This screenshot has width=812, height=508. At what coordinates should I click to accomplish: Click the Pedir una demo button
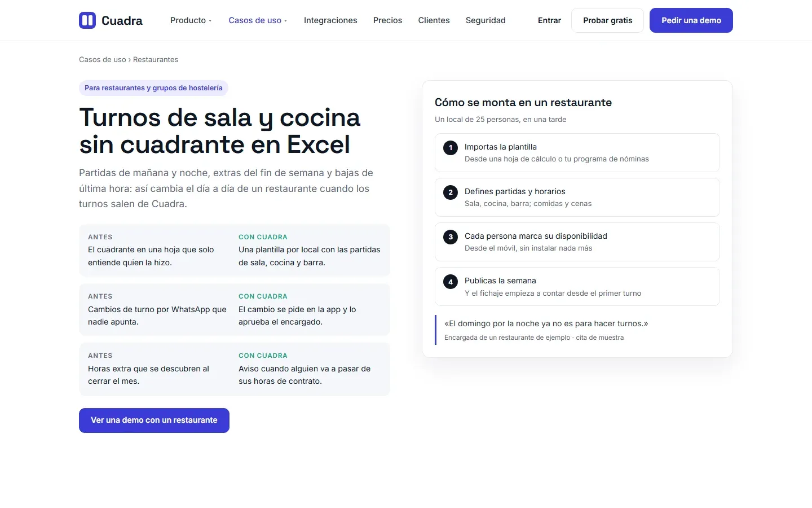click(x=691, y=20)
